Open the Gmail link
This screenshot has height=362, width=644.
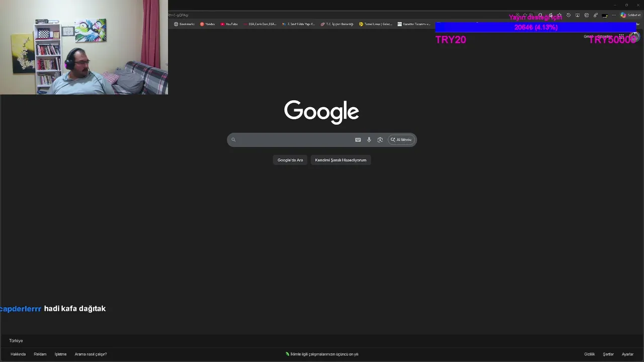click(588, 36)
